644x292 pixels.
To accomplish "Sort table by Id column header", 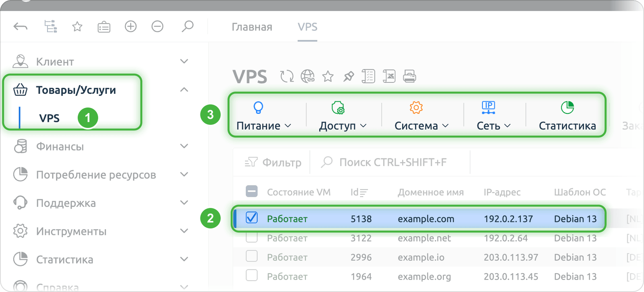I will coord(359,192).
